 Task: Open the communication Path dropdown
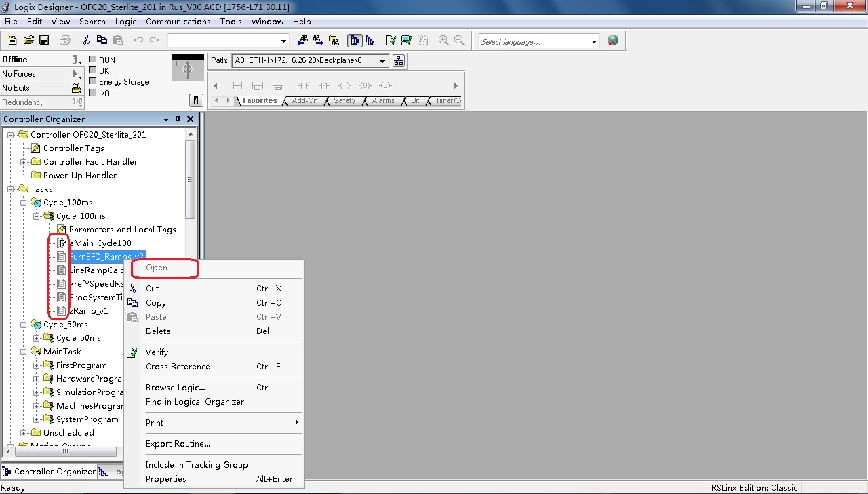382,61
